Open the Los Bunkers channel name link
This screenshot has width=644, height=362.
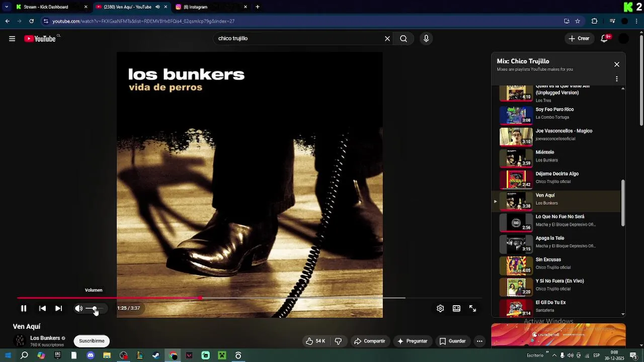coord(45,338)
